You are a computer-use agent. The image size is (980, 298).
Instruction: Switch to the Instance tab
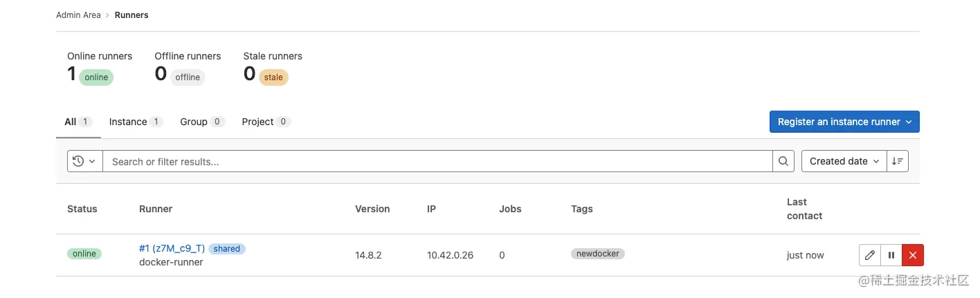tap(128, 122)
